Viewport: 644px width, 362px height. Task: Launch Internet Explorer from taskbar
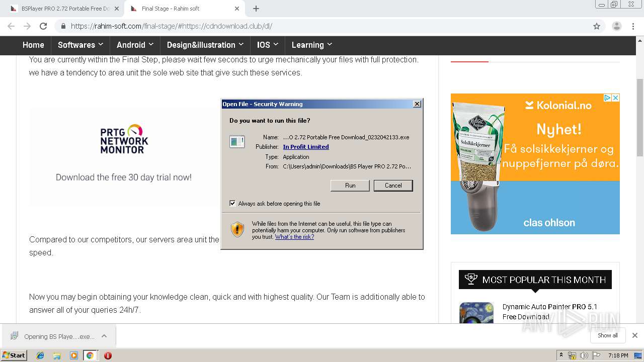(x=40, y=355)
